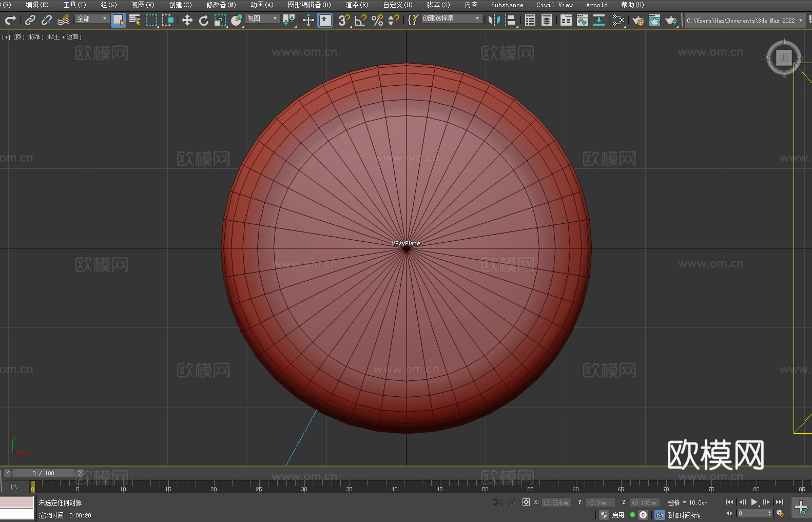Open Edit Named Selection Sets

(x=413, y=20)
